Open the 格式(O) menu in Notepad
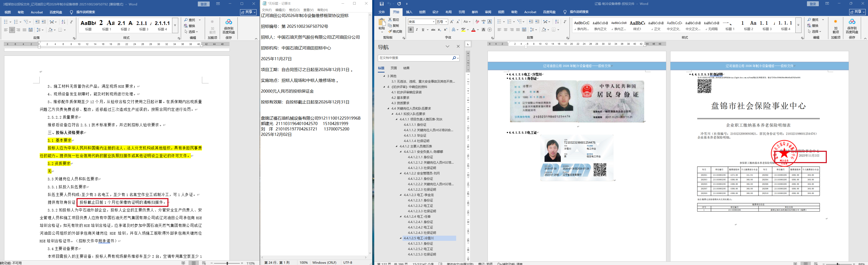Image resolution: width=868 pixels, height=265 pixels. tap(294, 10)
